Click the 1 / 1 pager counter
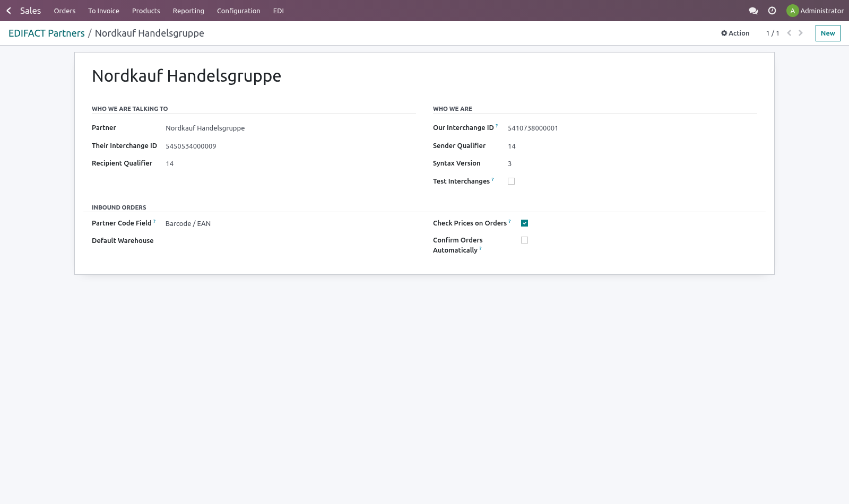 pos(773,33)
